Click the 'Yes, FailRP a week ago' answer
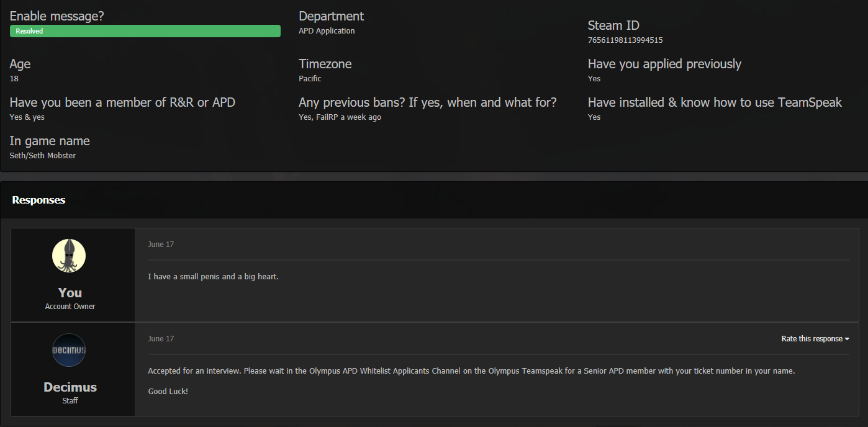Viewport: 868px width, 427px height. pyautogui.click(x=340, y=117)
